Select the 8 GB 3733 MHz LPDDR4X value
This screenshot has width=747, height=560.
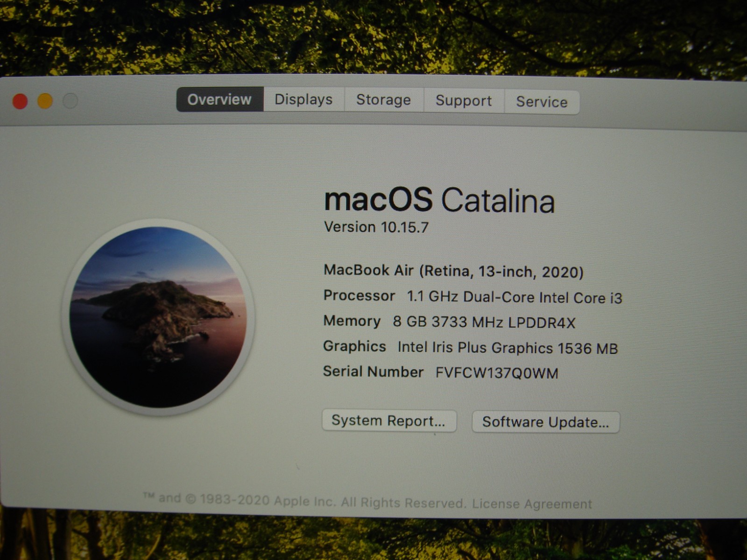pos(484,322)
